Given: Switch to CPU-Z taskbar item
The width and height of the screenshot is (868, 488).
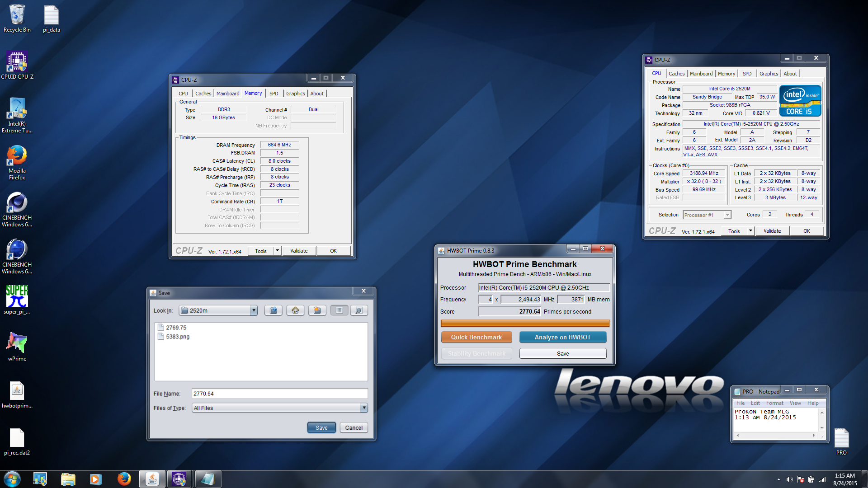Looking at the screenshot, I should click(x=179, y=479).
